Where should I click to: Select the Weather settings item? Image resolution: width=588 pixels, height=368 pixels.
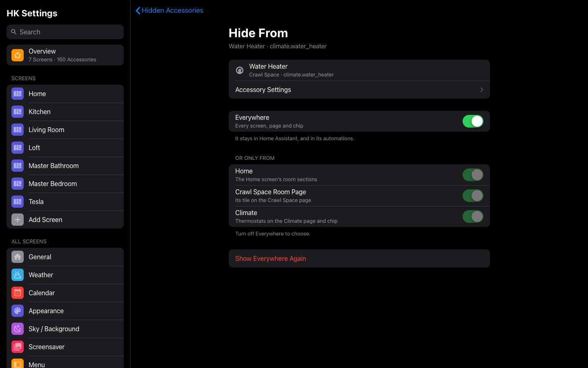65,275
